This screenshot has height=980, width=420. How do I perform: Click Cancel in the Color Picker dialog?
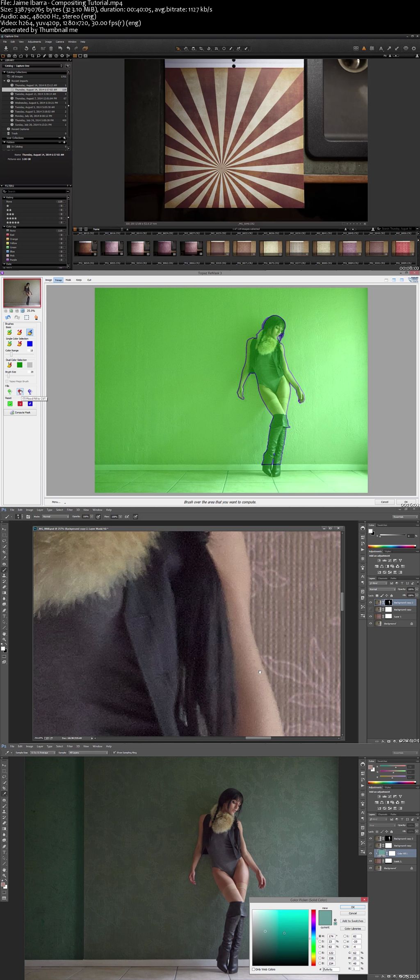[353, 913]
